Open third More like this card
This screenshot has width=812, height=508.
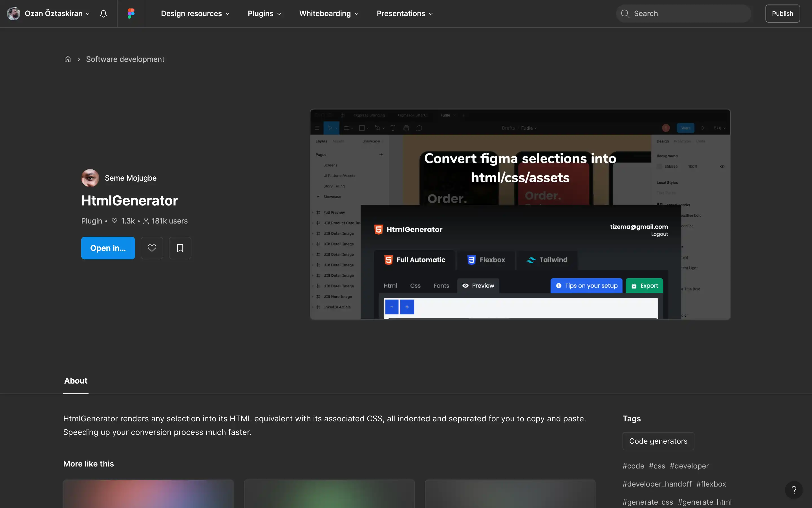pos(510,494)
